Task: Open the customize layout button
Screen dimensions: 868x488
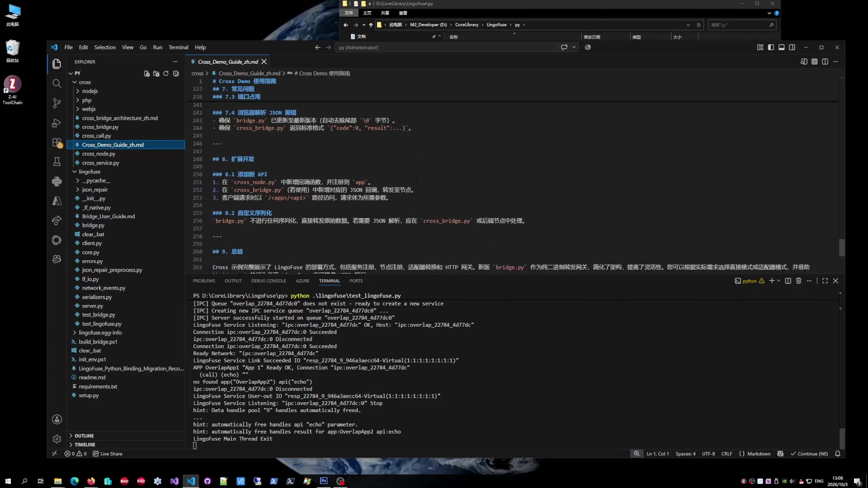Action: point(760,47)
